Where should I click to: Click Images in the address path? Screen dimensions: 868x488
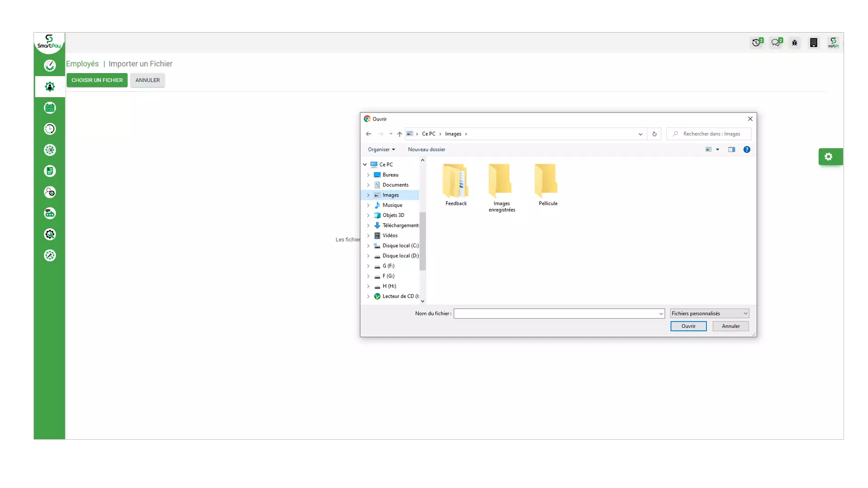click(x=453, y=134)
